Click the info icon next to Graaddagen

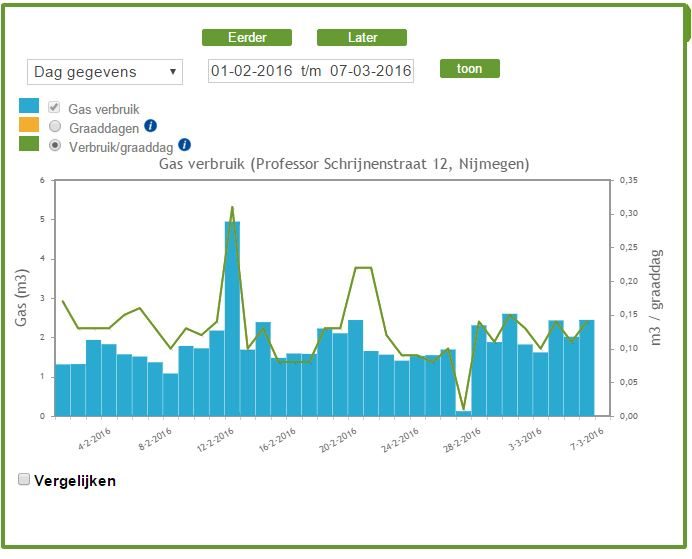click(x=150, y=126)
